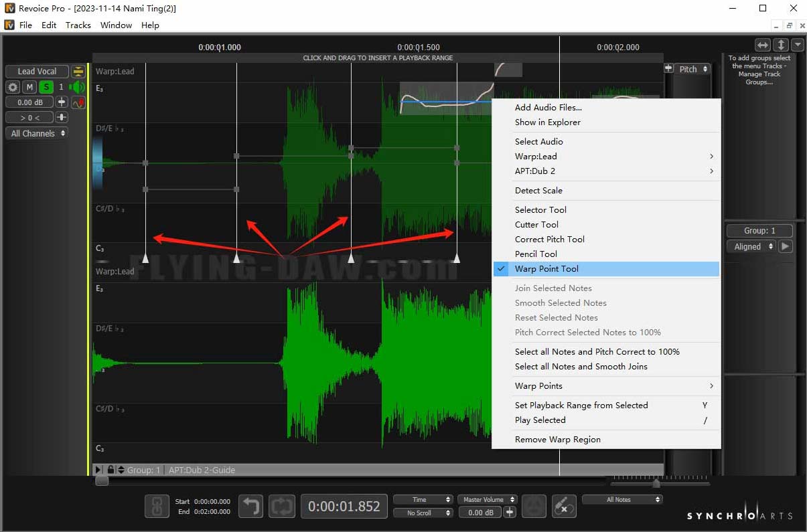This screenshot has width=807, height=532.
Task: Choose Remove Warp Region
Action: click(606, 440)
